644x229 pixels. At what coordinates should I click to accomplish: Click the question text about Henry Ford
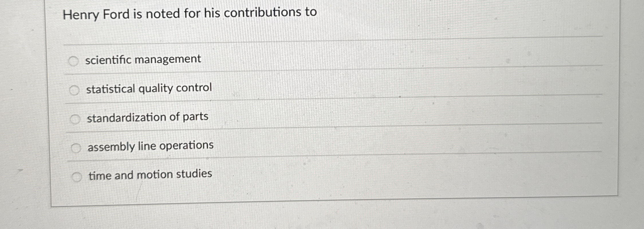point(190,13)
